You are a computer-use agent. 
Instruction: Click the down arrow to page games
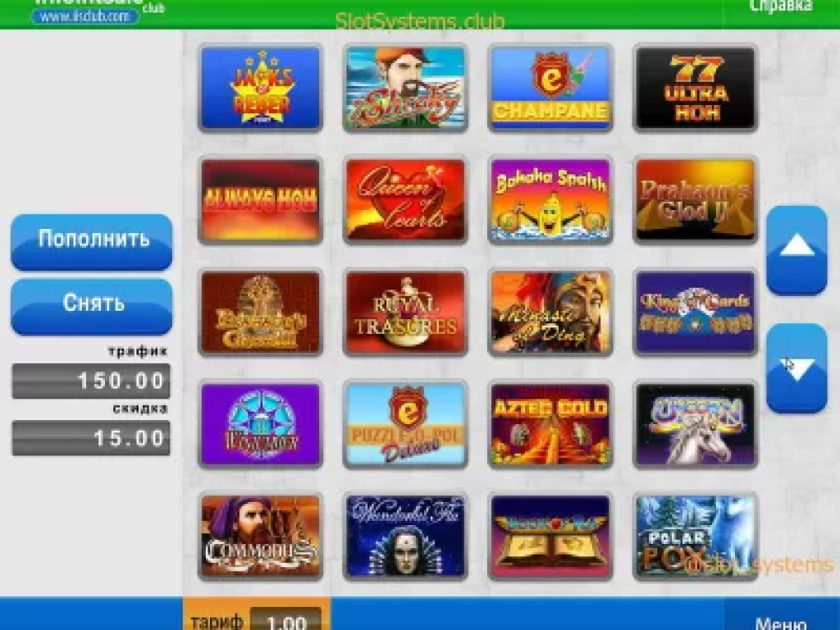point(797,368)
